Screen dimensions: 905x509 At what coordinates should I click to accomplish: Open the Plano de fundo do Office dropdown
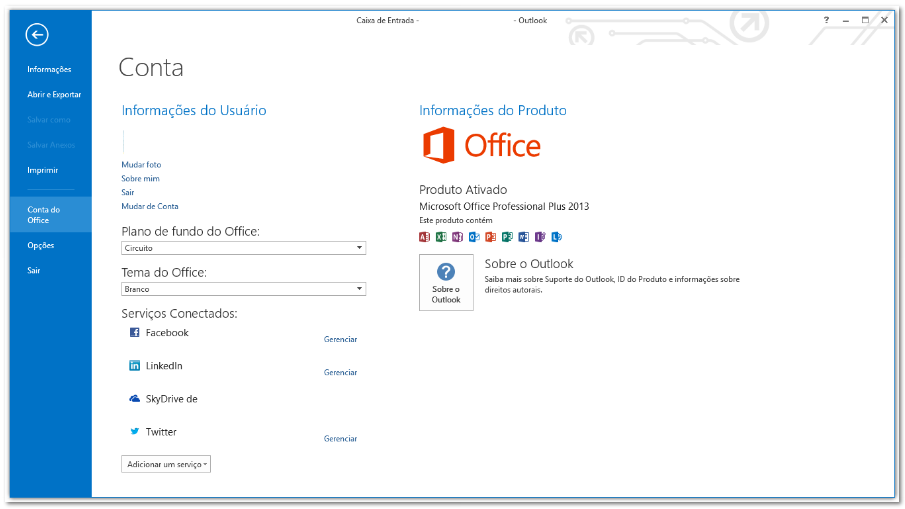click(244, 248)
